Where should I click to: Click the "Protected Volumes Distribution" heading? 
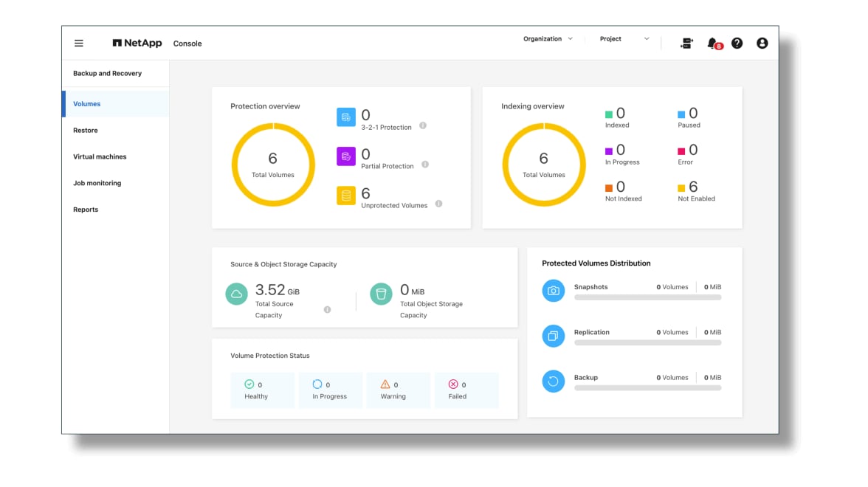596,263
